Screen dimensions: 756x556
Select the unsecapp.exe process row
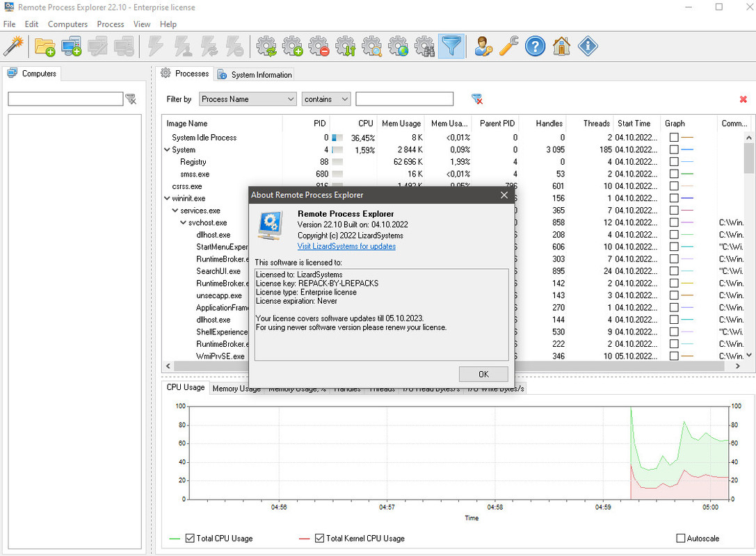pyautogui.click(x=218, y=295)
